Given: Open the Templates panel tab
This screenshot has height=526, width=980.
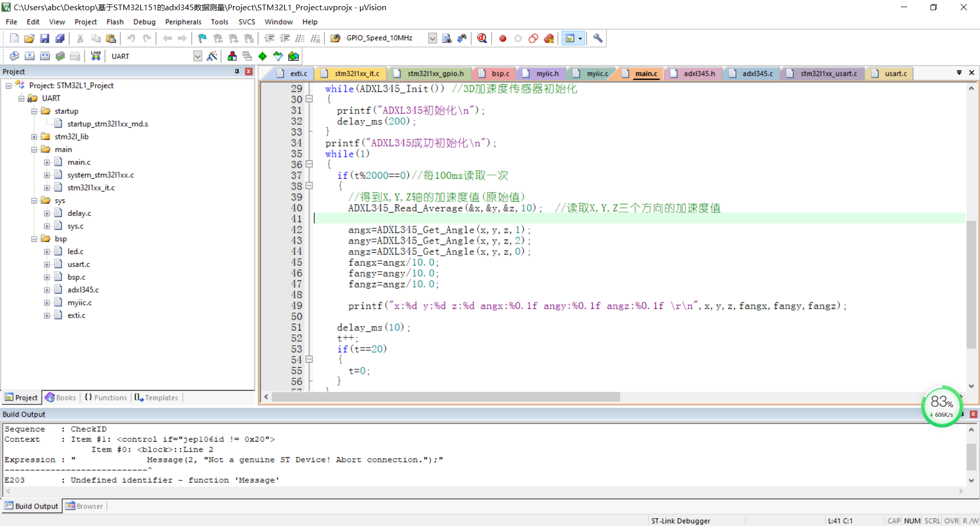Looking at the screenshot, I should pos(156,398).
